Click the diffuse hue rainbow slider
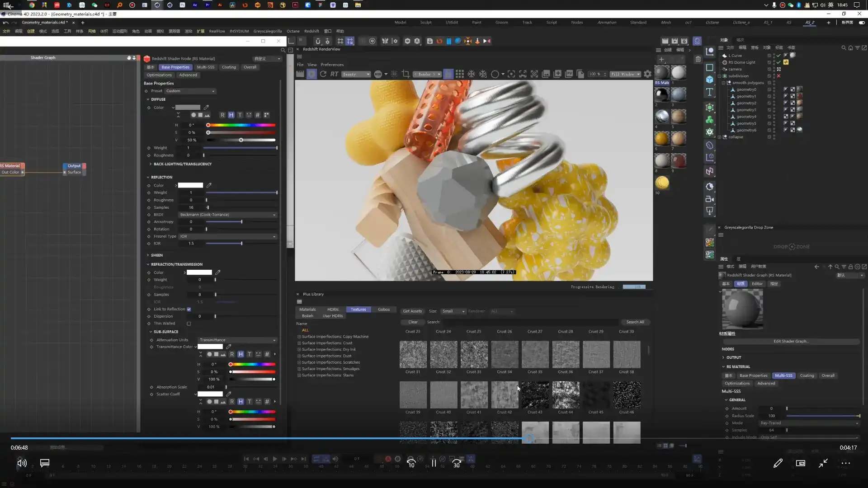 click(241, 125)
